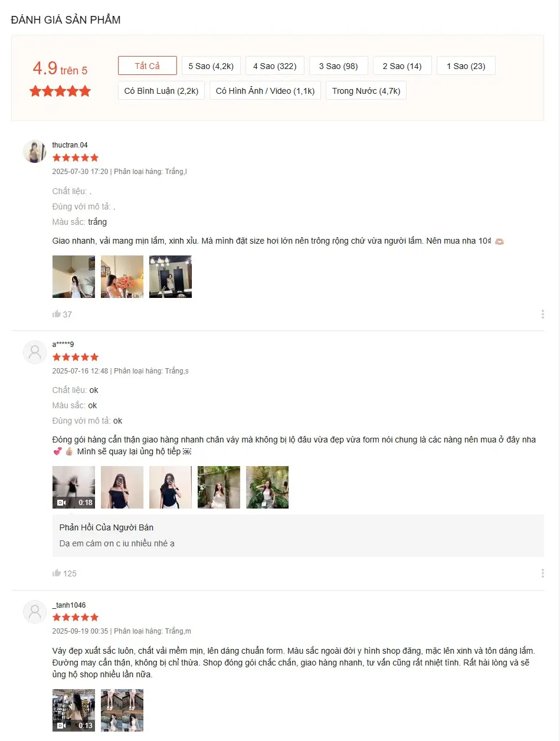
Task: Open more options menu for a*****9's review
Action: (542, 573)
